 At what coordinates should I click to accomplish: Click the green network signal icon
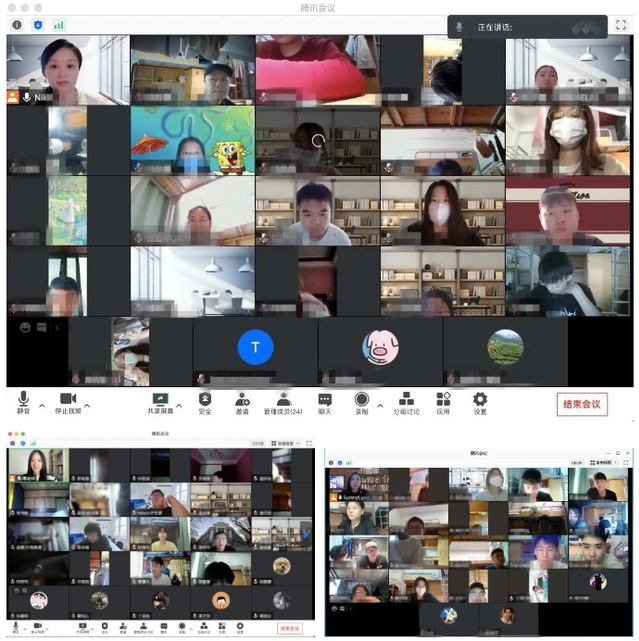(59, 24)
